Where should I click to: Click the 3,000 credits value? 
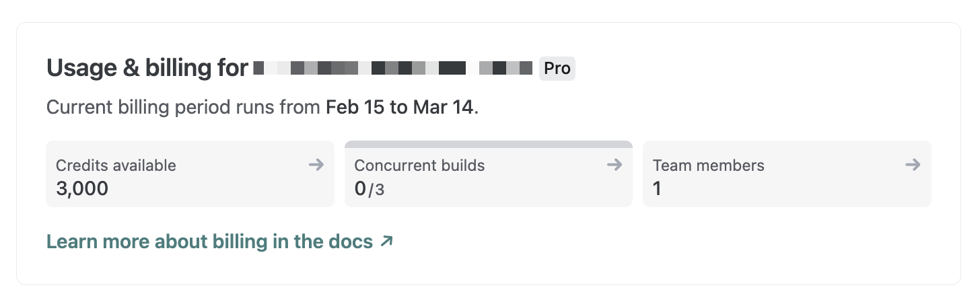82,188
